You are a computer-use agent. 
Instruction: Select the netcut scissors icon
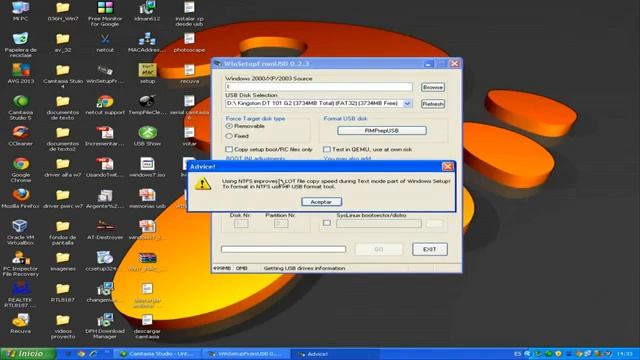click(x=105, y=42)
